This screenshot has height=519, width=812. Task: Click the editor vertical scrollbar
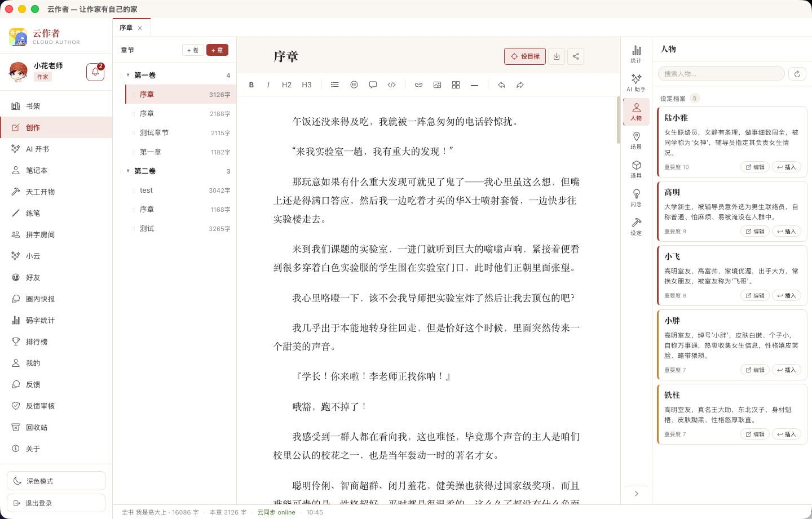(619, 120)
